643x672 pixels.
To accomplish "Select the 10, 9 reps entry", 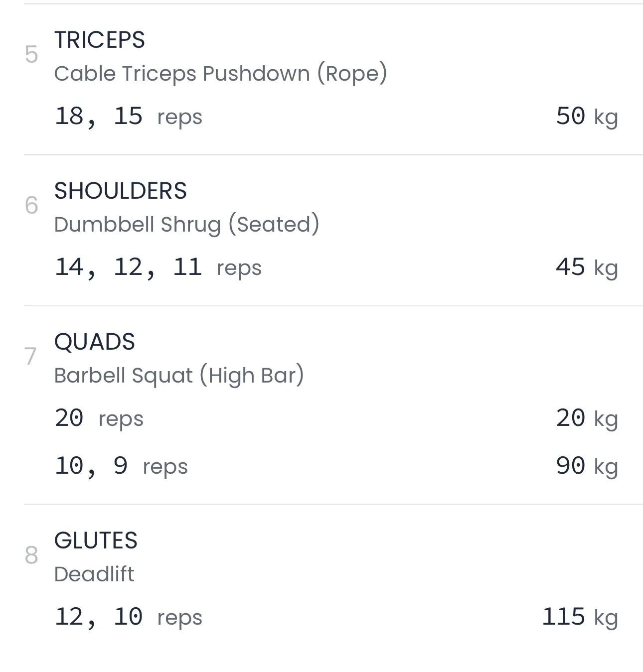I will 121,466.
